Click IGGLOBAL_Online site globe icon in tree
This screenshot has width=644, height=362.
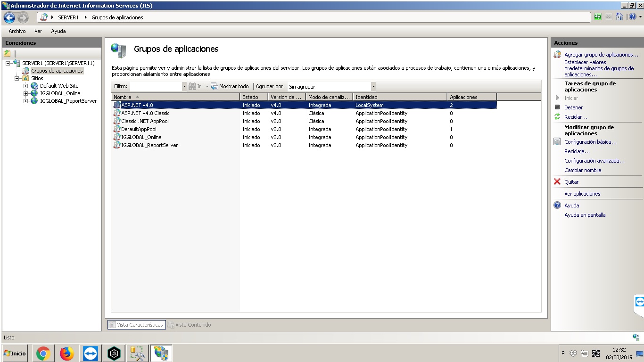pyautogui.click(x=34, y=93)
